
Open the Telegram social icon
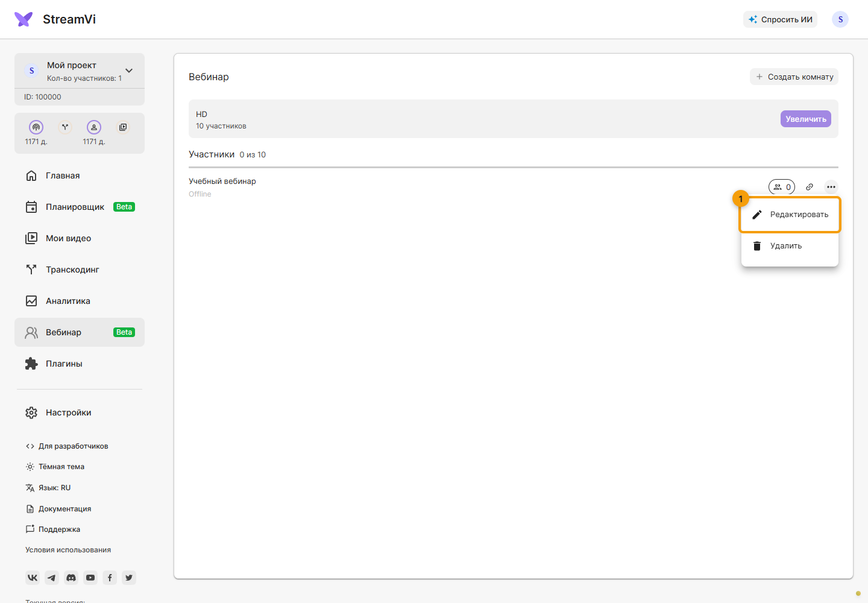click(x=52, y=578)
